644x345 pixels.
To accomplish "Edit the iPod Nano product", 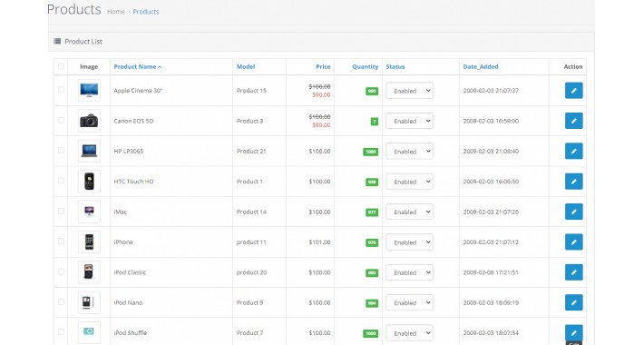I will (574, 302).
